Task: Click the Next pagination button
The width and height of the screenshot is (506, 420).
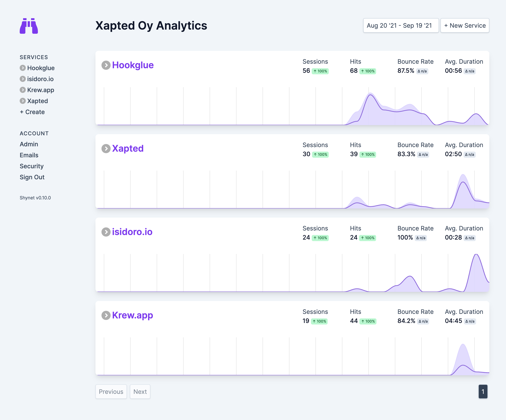Action: pos(140,392)
